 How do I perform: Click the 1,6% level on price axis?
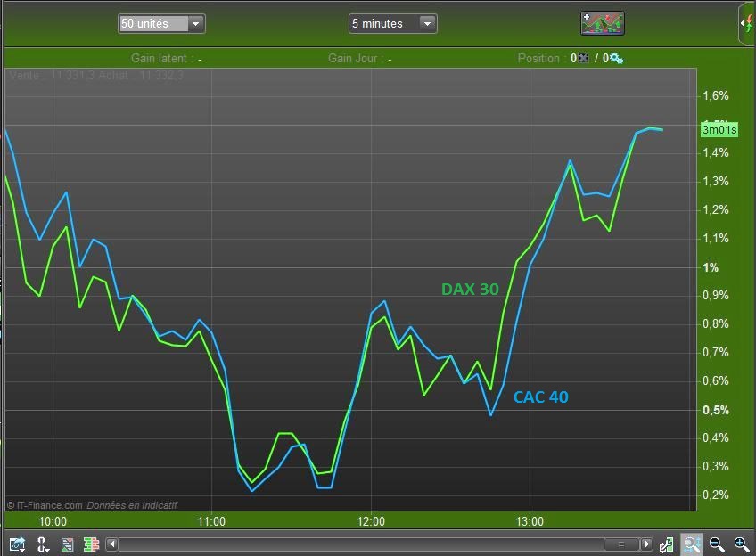click(716, 95)
